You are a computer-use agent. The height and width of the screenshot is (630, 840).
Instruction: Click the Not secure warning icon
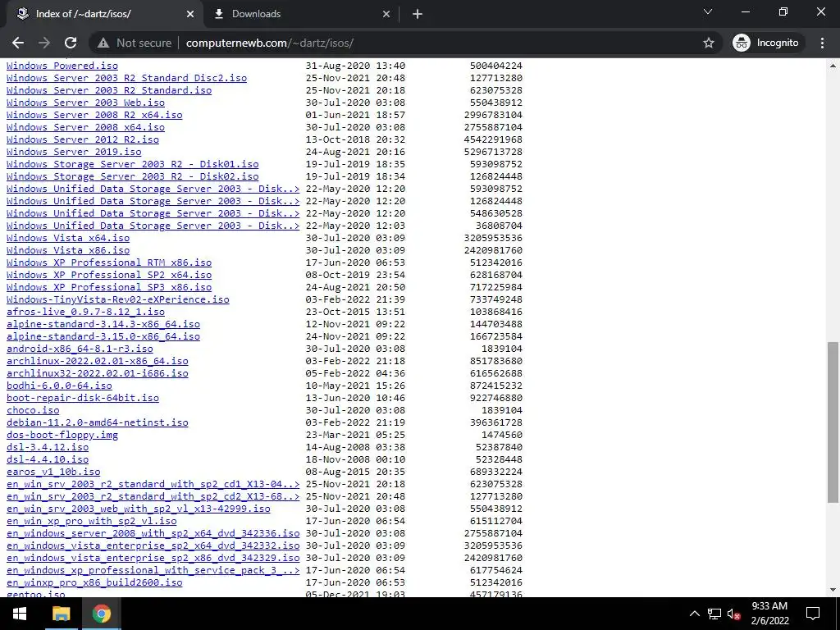(x=103, y=43)
